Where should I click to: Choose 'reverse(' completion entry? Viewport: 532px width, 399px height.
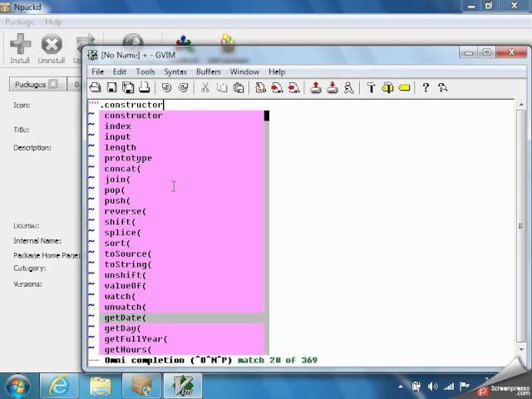181,211
